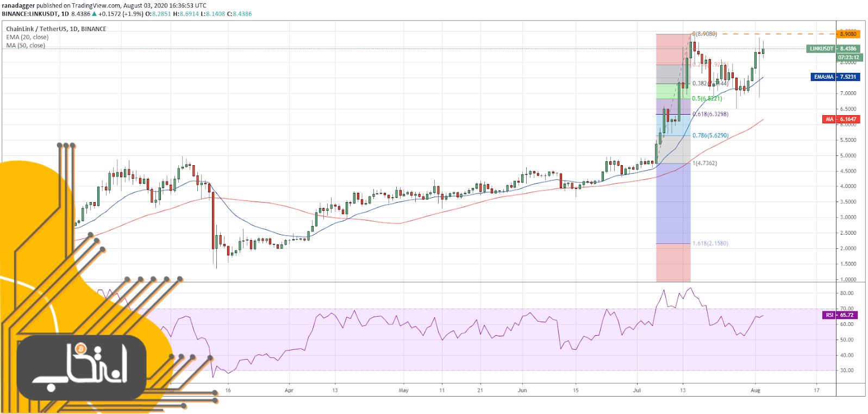Image resolution: width=868 pixels, height=414 pixels.
Task: Click the purple 'RSI 65.72' axis label
Action: [840, 315]
